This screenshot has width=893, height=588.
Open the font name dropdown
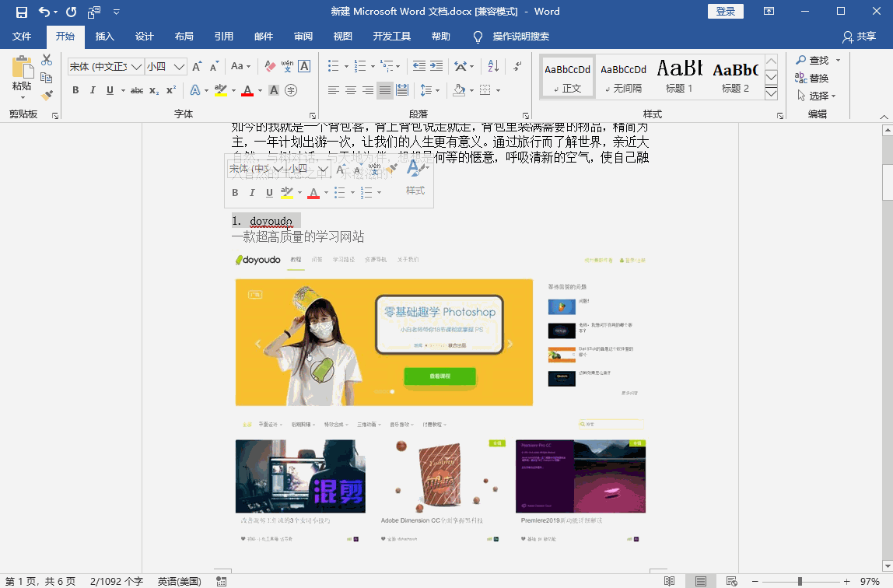(x=136, y=65)
